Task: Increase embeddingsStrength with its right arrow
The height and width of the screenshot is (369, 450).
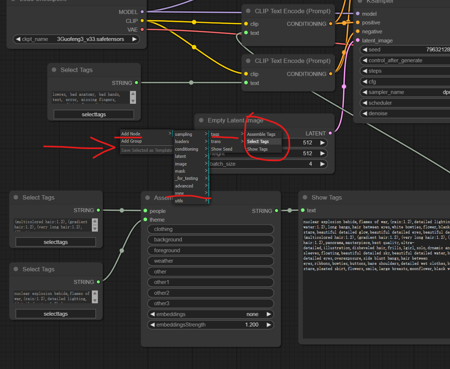Action: pyautogui.click(x=269, y=325)
